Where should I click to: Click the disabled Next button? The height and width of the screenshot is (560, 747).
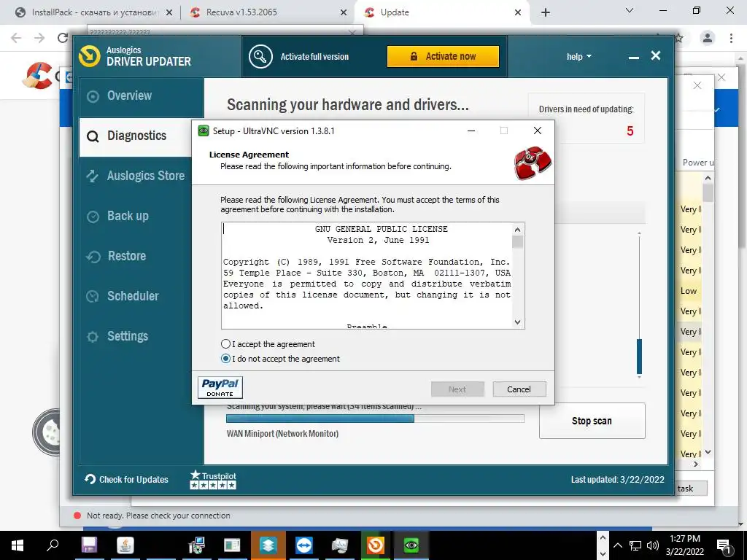[x=457, y=389]
